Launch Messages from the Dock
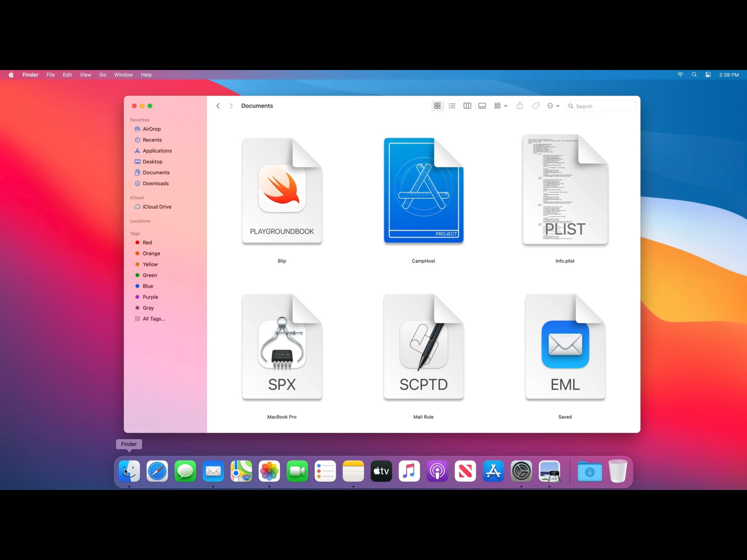The width and height of the screenshot is (747, 560). [185, 471]
